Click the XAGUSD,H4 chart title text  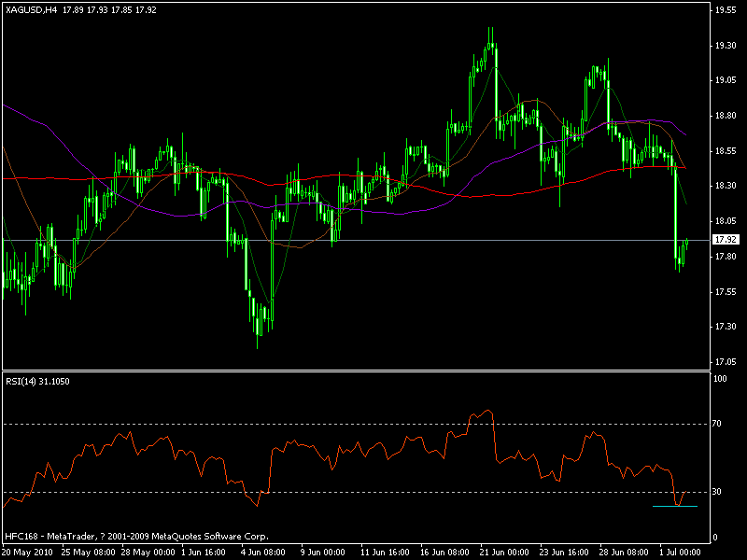(x=31, y=9)
